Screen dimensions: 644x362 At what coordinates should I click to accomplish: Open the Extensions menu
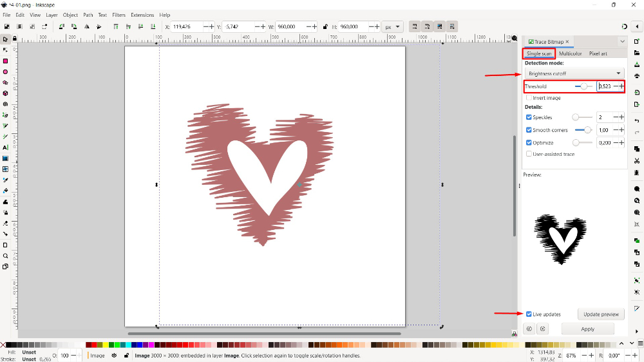pos(142,15)
